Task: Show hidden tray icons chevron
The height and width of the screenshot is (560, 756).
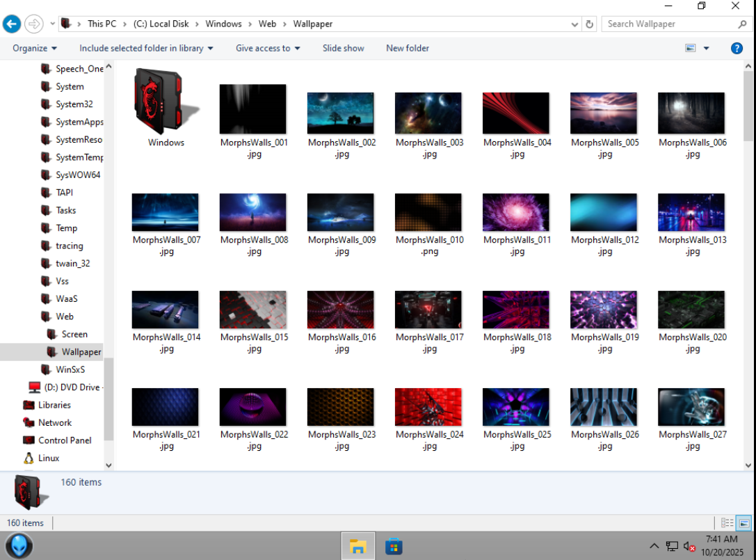Action: tap(654, 546)
